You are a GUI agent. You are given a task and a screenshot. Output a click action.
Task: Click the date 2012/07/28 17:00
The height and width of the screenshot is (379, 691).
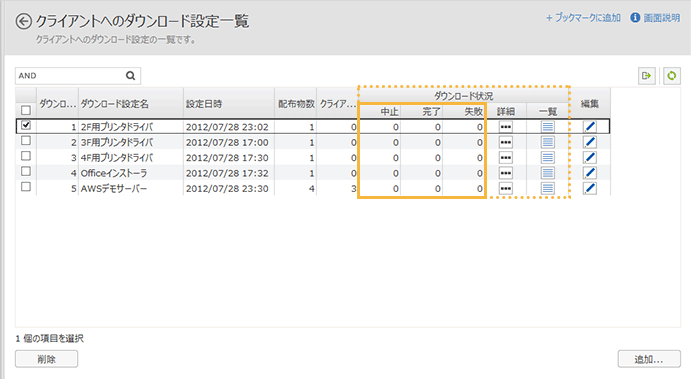227,142
